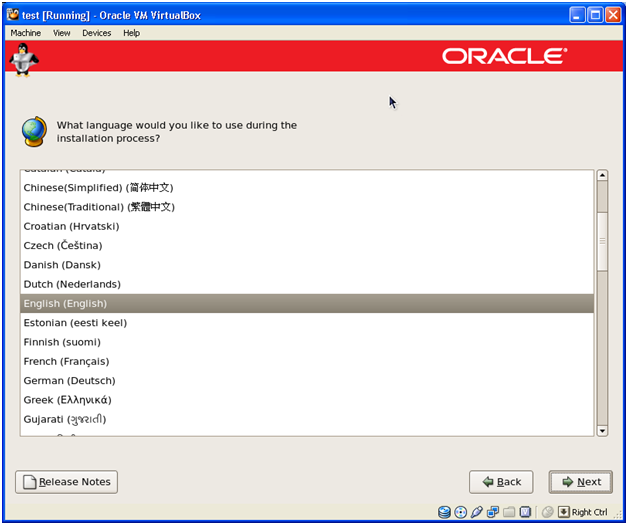This screenshot has width=628, height=525.
Task: Select Chinese(Simplified) language
Action: (x=307, y=188)
